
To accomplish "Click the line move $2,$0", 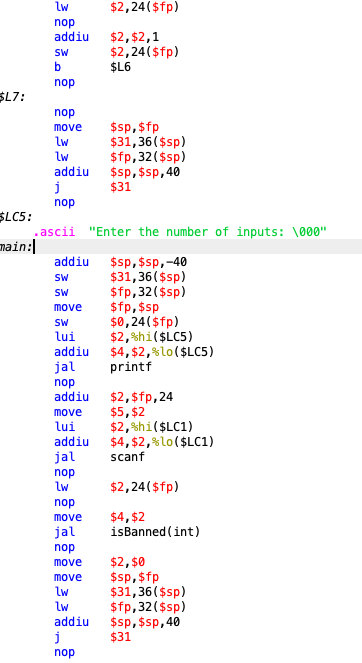I will [x=100, y=562].
